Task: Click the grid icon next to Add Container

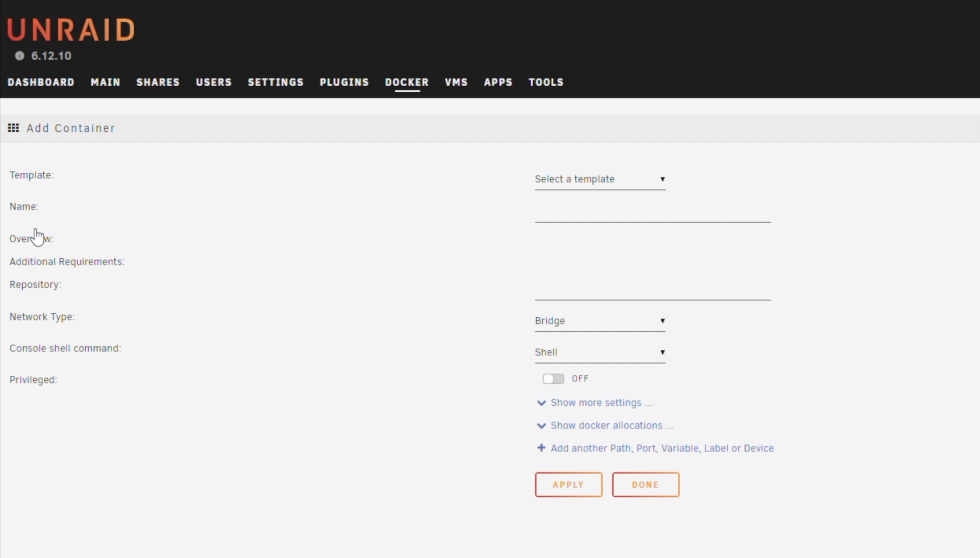Action: tap(14, 128)
